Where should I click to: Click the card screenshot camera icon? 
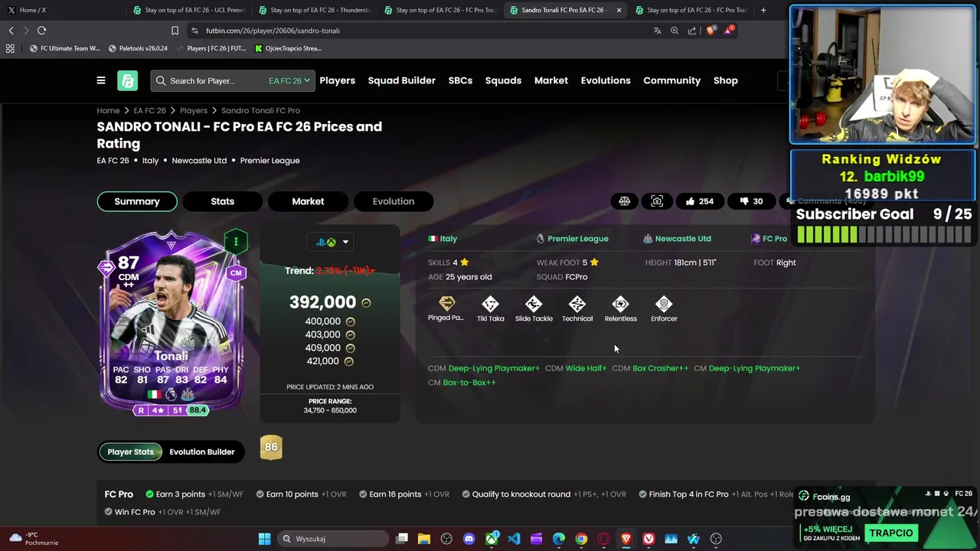(x=657, y=201)
